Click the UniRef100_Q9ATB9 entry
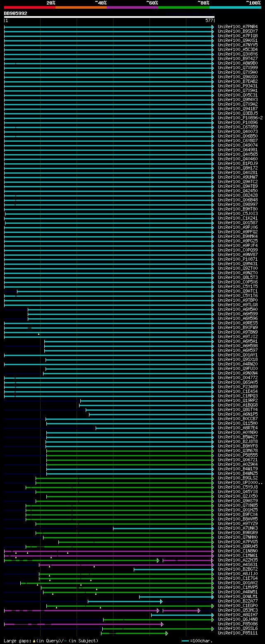This screenshot has width=265, height=644. pos(238,186)
